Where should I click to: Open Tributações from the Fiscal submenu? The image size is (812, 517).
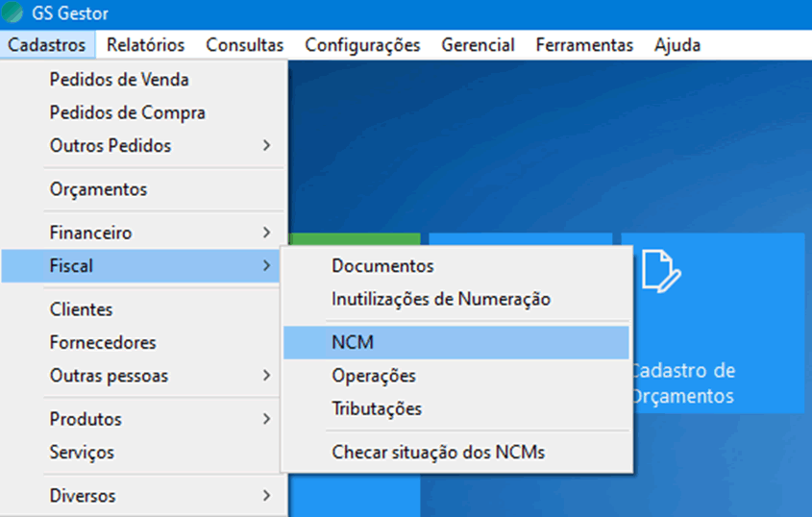coord(377,408)
